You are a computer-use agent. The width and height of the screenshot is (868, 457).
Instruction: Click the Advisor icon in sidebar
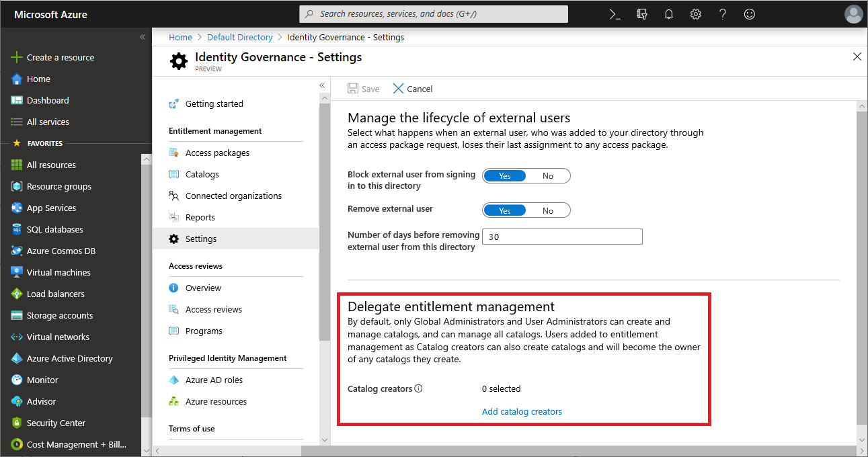point(17,401)
